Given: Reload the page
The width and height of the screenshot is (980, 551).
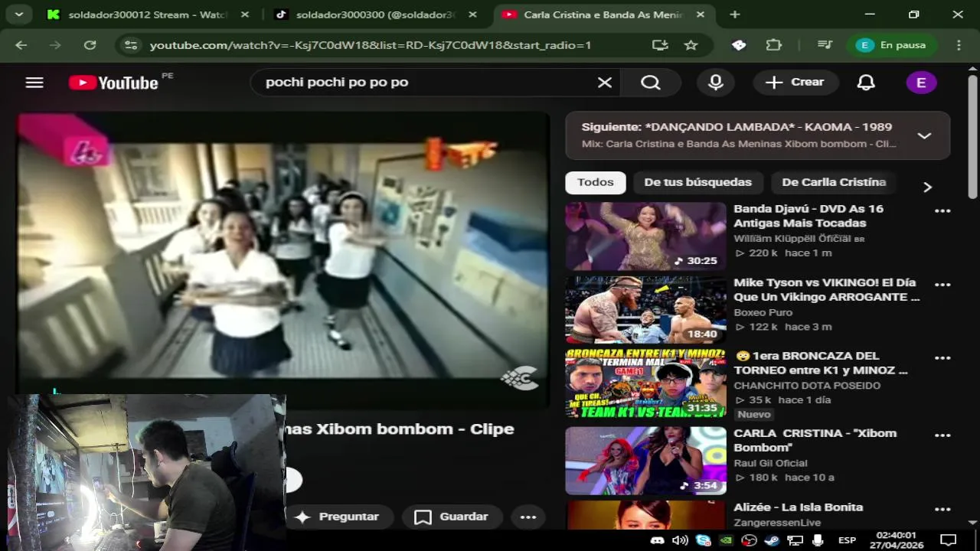Looking at the screenshot, I should pos(90,45).
